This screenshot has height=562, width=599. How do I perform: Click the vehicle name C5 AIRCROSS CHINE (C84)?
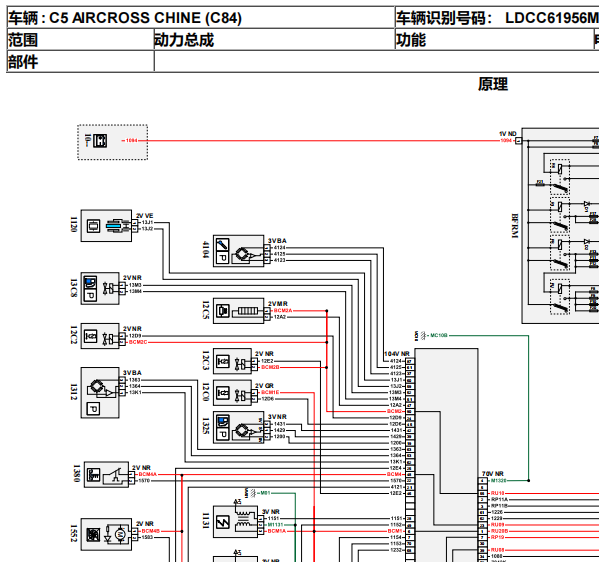[146, 18]
